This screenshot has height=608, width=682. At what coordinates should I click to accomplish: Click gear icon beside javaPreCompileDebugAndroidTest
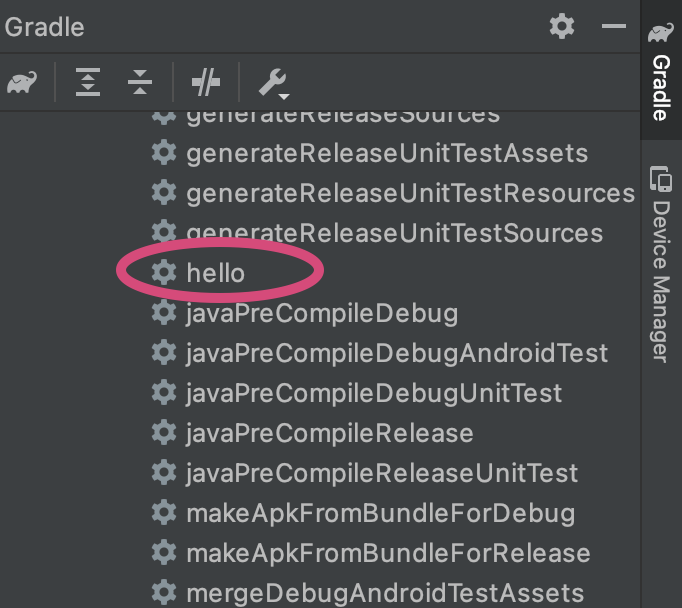pyautogui.click(x=163, y=353)
